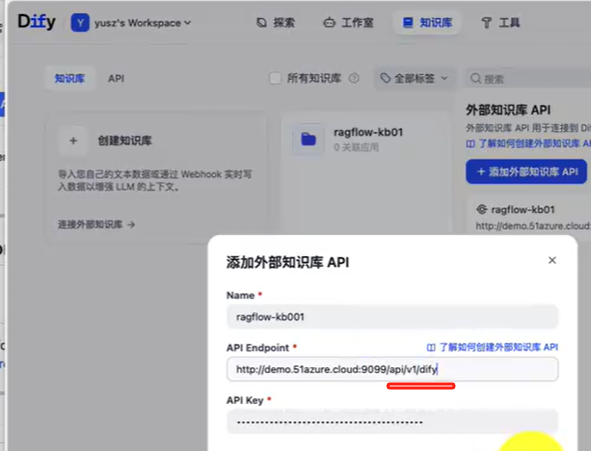Click the help icon beside 所有知识库
Image resolution: width=591 pixels, height=451 pixels.
354,78
